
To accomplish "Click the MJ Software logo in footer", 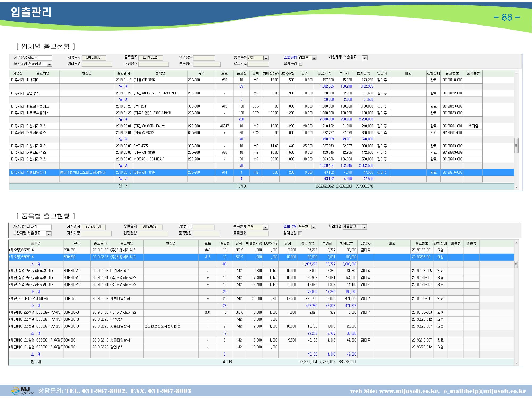I will pos(23,390).
